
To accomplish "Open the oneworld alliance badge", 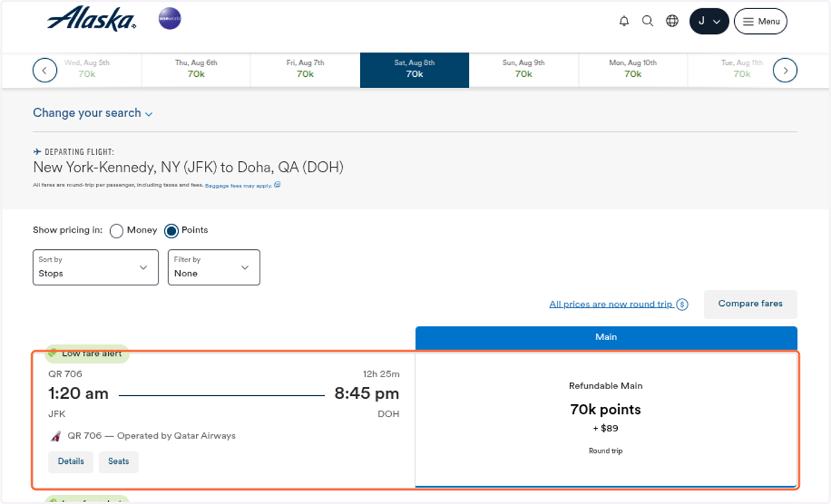I will [x=170, y=19].
